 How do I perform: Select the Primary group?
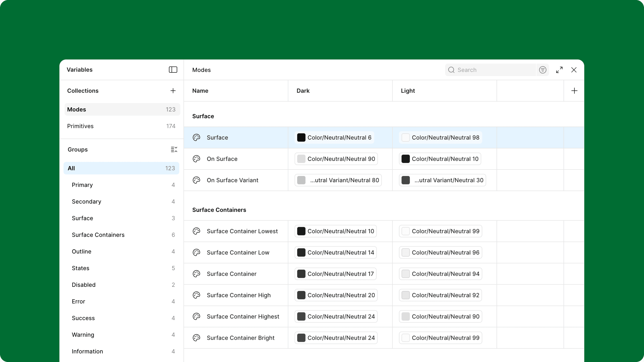[82, 185]
